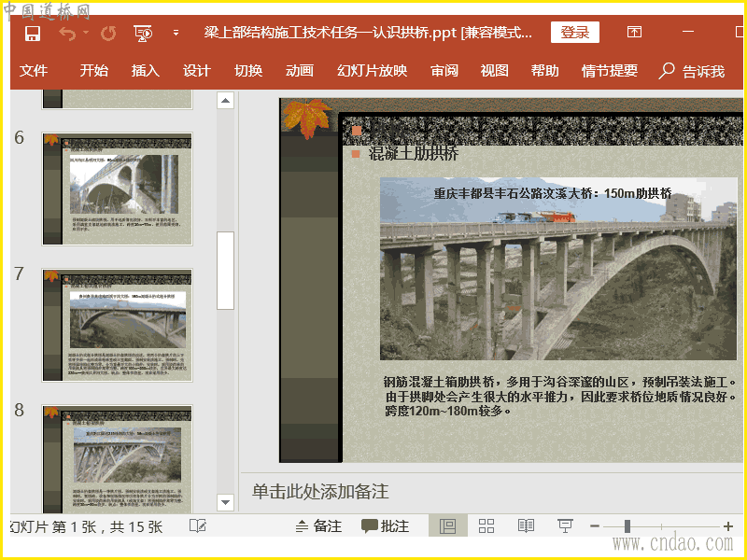Click the maple leaf decoration on slide
Image resolution: width=747 pixels, height=560 pixels.
[307, 119]
